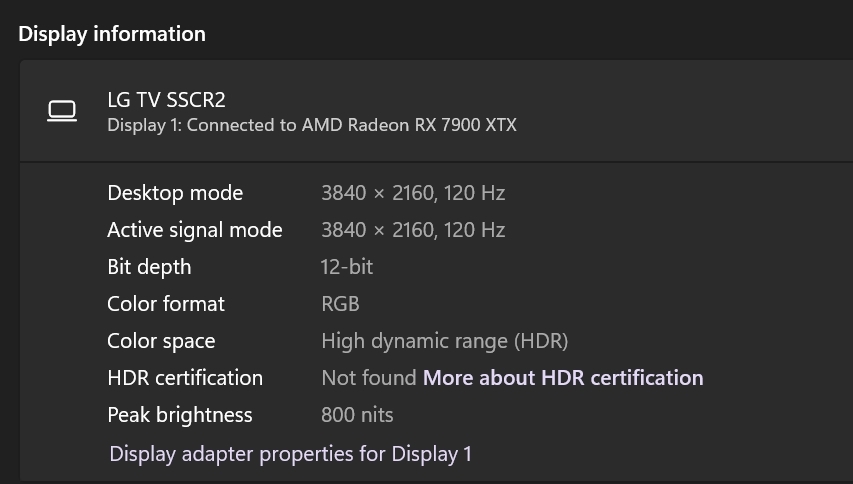
Task: Click the Desktop mode label
Action: pos(175,193)
